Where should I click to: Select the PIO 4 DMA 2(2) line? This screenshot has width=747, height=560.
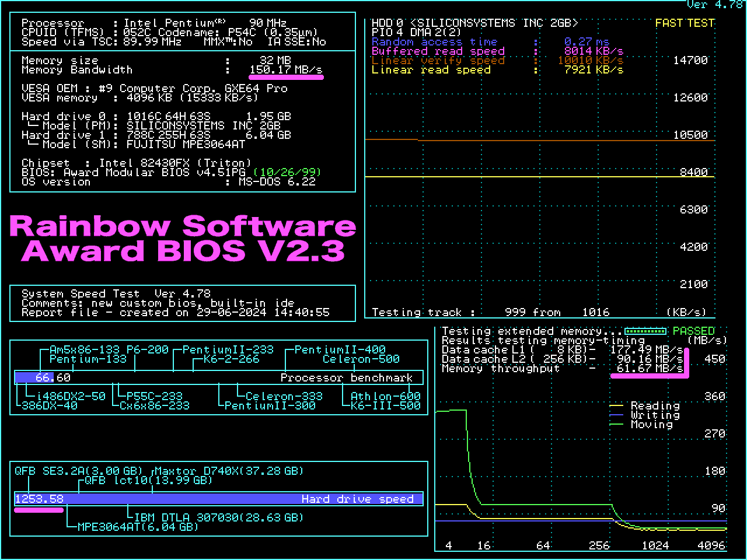click(416, 33)
